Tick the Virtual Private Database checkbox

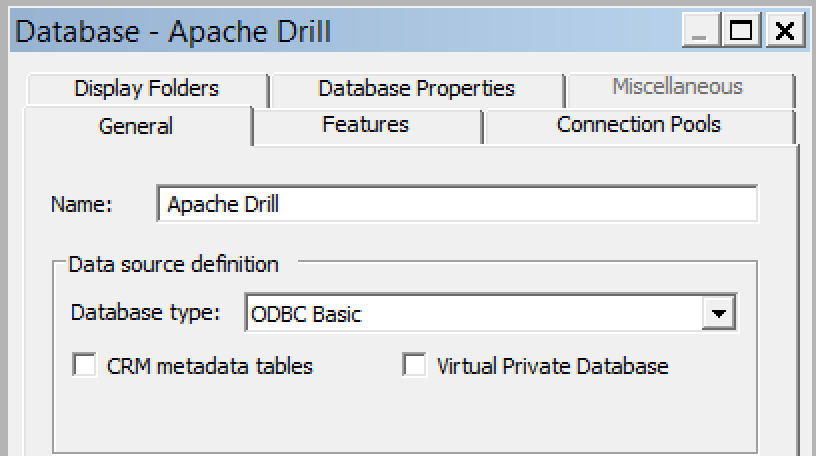414,365
